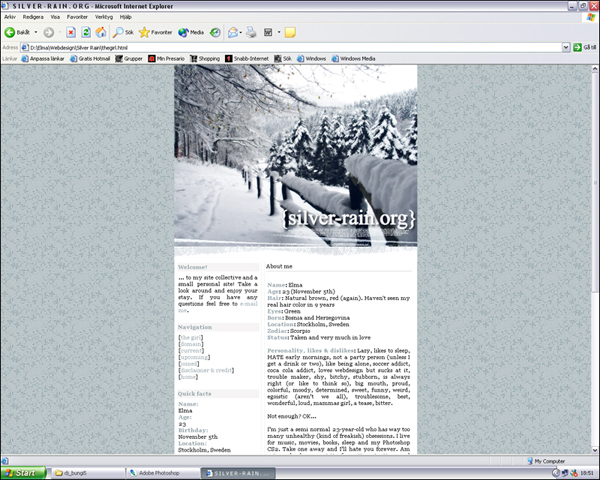Print the page with printer icon
600x480 pixels.
click(x=251, y=33)
